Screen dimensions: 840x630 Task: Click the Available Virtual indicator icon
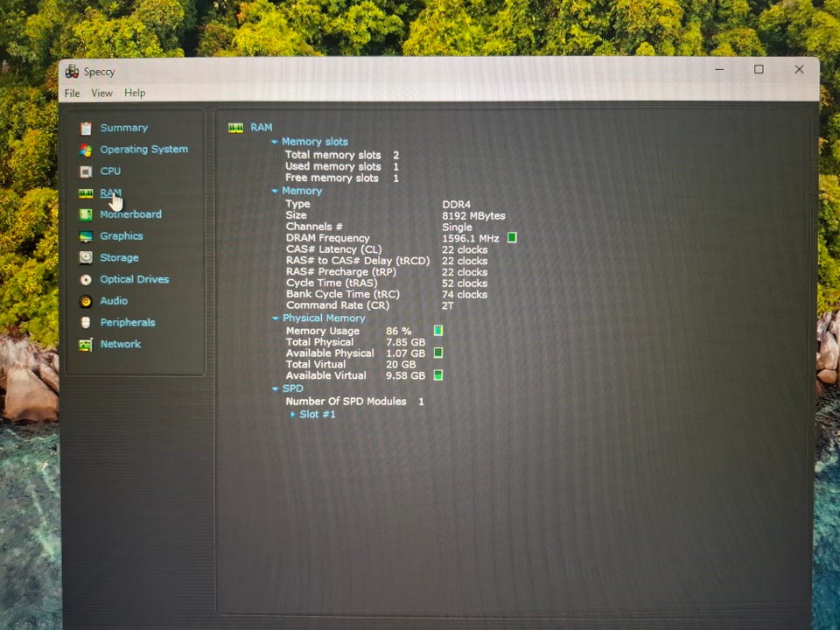click(x=438, y=375)
